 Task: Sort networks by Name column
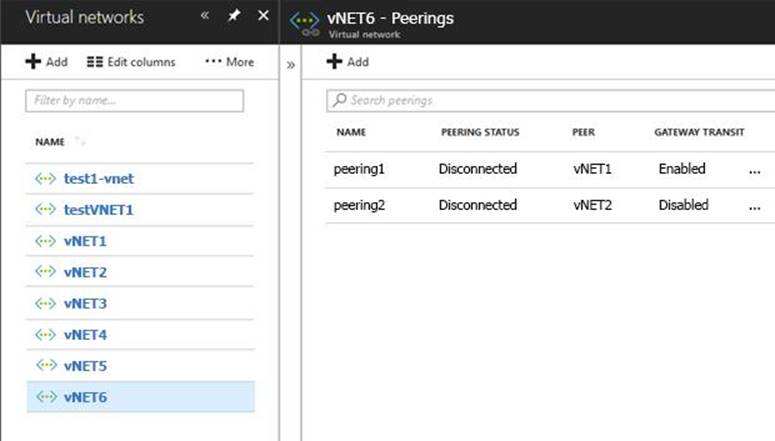[50, 142]
